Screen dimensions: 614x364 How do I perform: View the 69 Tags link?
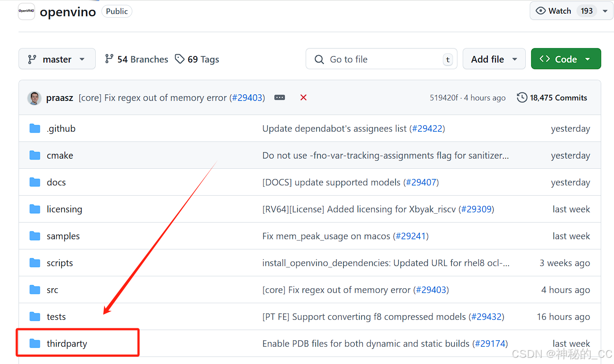point(197,59)
